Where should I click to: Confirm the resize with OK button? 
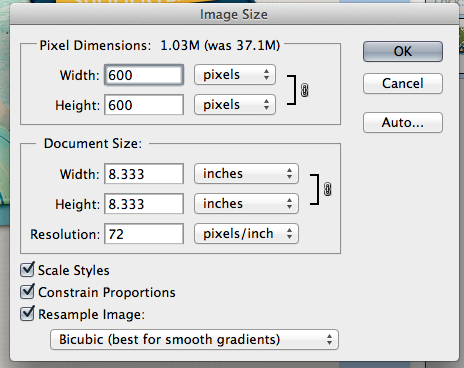coord(403,51)
